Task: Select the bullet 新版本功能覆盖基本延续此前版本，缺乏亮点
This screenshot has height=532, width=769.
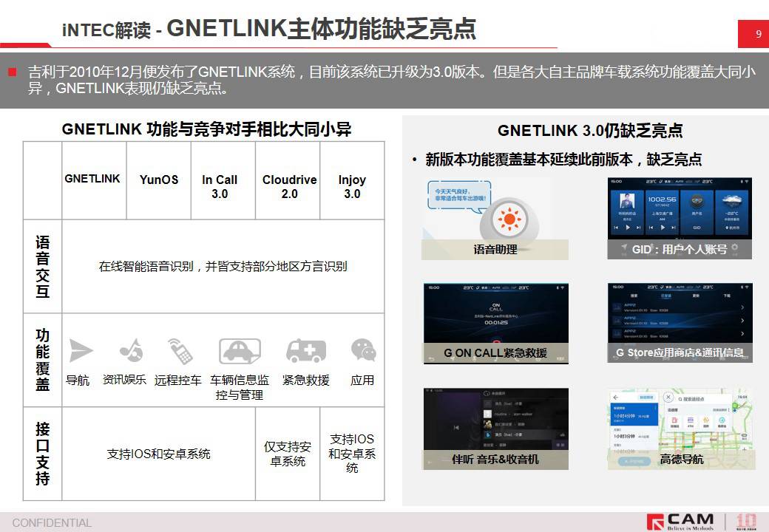Action: pos(563,159)
